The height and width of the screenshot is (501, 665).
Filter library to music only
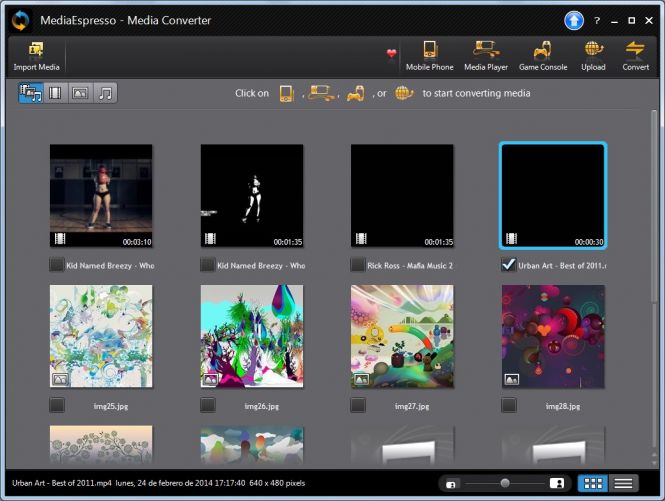pyautogui.click(x=105, y=93)
